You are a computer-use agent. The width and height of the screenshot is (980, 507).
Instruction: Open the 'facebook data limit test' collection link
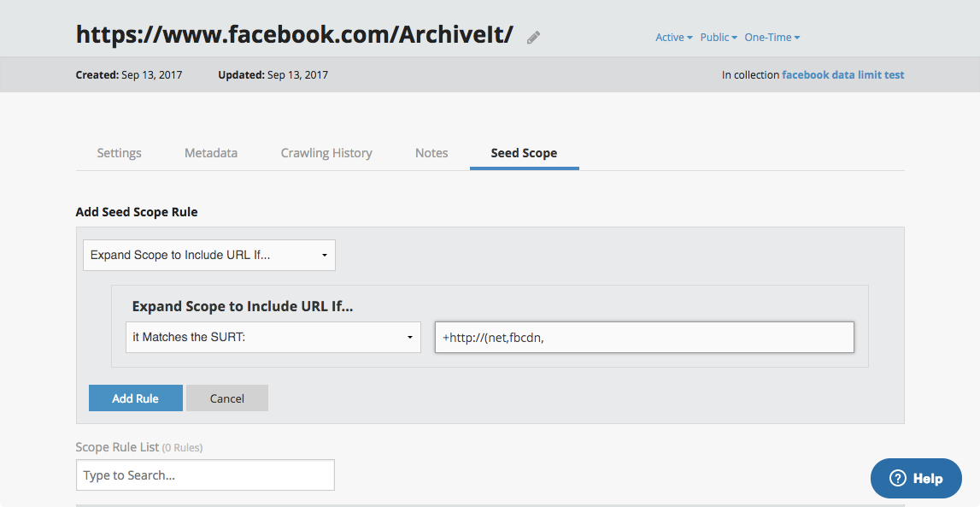tap(842, 75)
